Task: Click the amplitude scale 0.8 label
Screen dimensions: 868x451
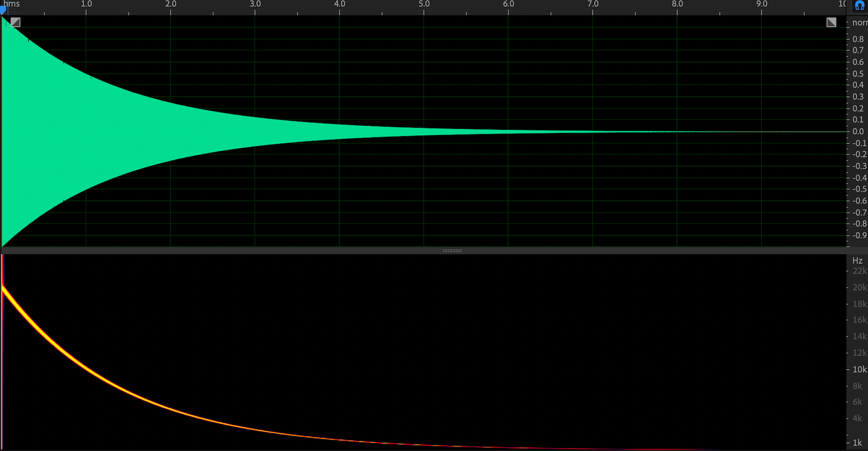Action: point(858,39)
